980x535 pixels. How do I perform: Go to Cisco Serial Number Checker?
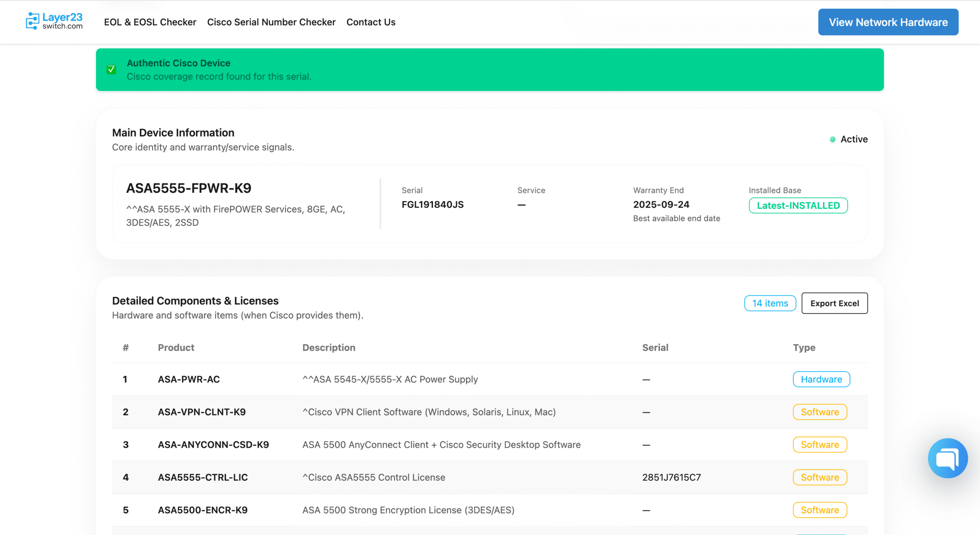[271, 22]
